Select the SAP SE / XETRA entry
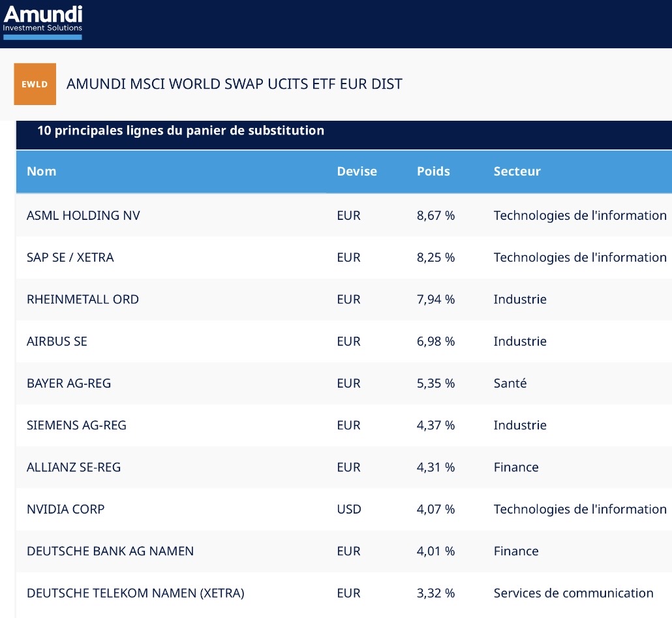 click(x=70, y=257)
